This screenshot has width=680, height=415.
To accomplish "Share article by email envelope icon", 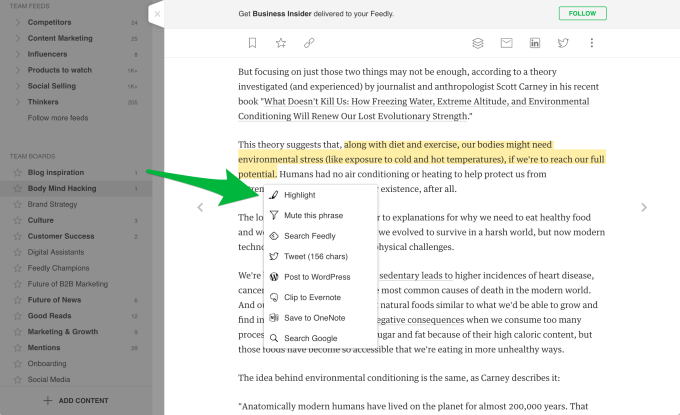I will click(x=506, y=43).
